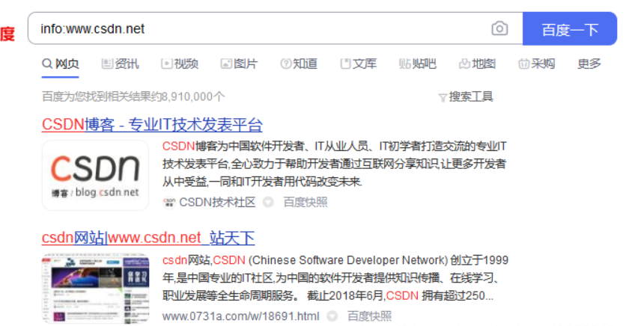
Task: Click the magnifier icon on 网页 tab
Action: (x=47, y=64)
